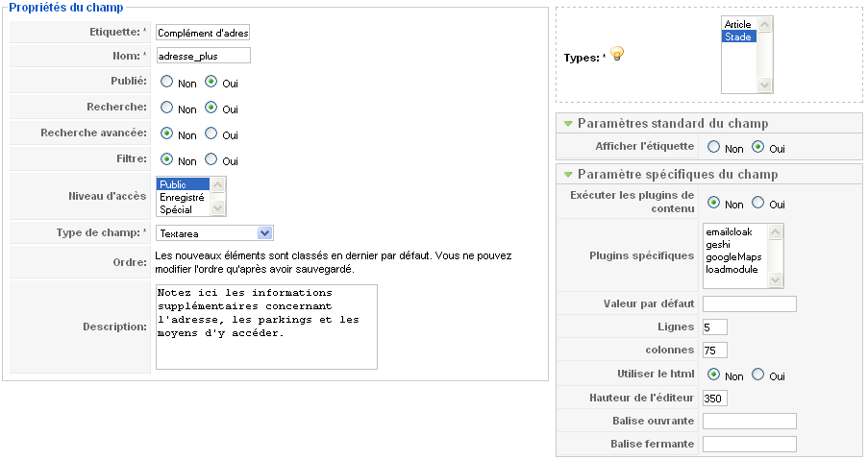Click the lightbulb tip icon beside Types
This screenshot has width=868, height=460.
(x=617, y=54)
